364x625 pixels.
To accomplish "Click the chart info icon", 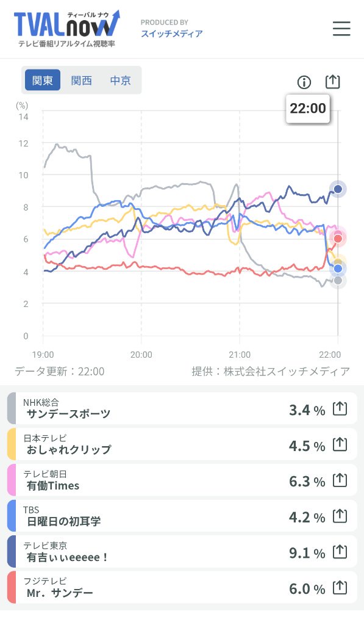I will [x=304, y=82].
